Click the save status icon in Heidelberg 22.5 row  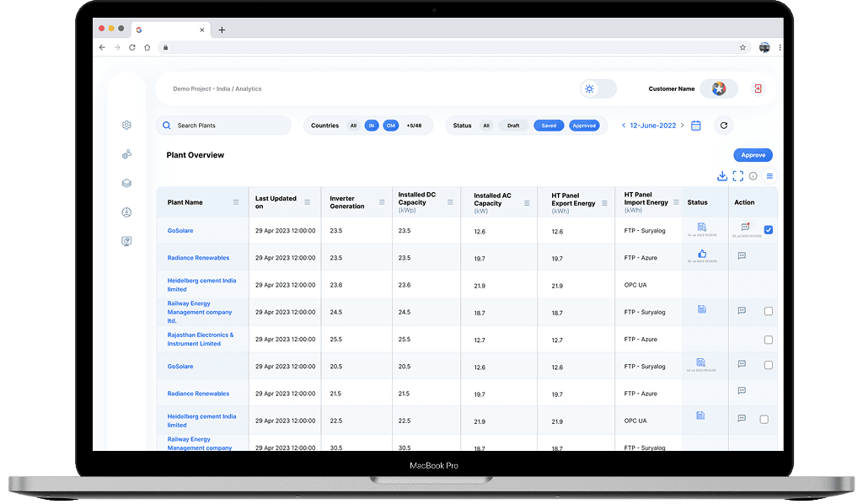pos(700,416)
